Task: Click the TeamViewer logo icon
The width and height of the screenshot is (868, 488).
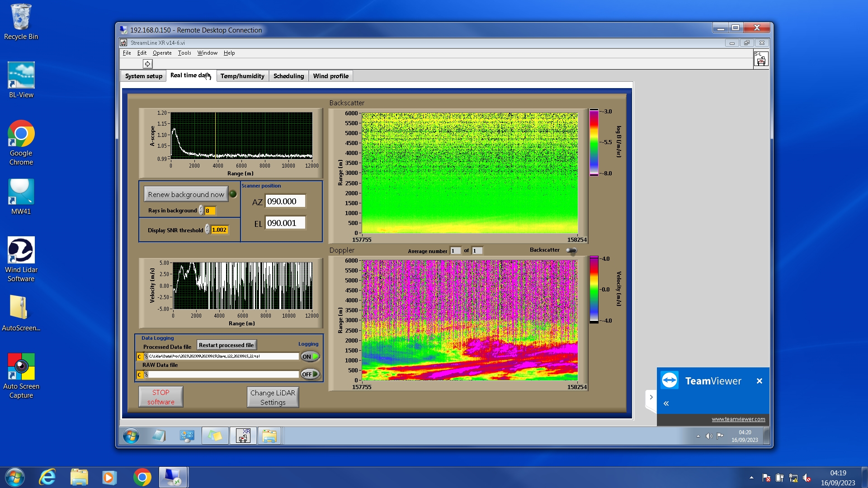Action: (670, 380)
